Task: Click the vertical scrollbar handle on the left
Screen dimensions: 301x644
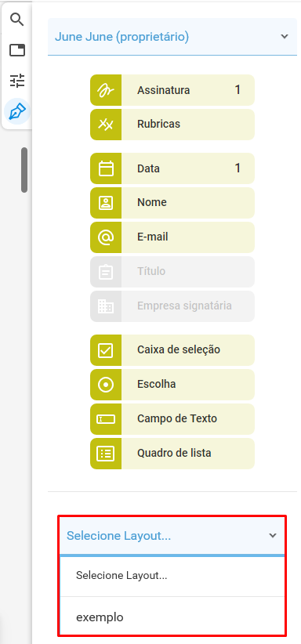Action: (24, 170)
